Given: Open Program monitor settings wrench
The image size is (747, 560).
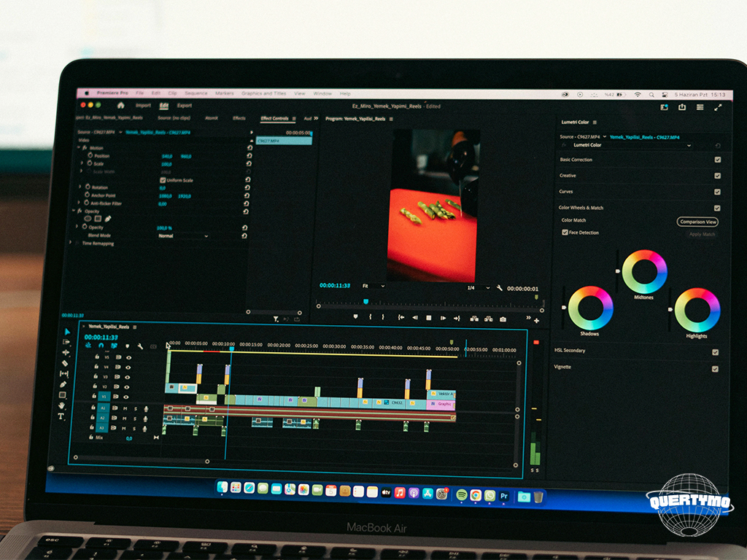Looking at the screenshot, I should pos(499,288).
